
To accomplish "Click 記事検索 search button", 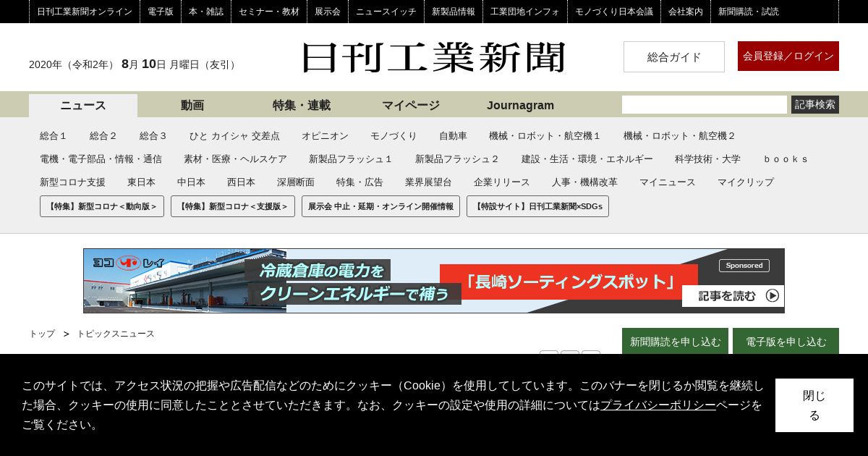I will [815, 105].
